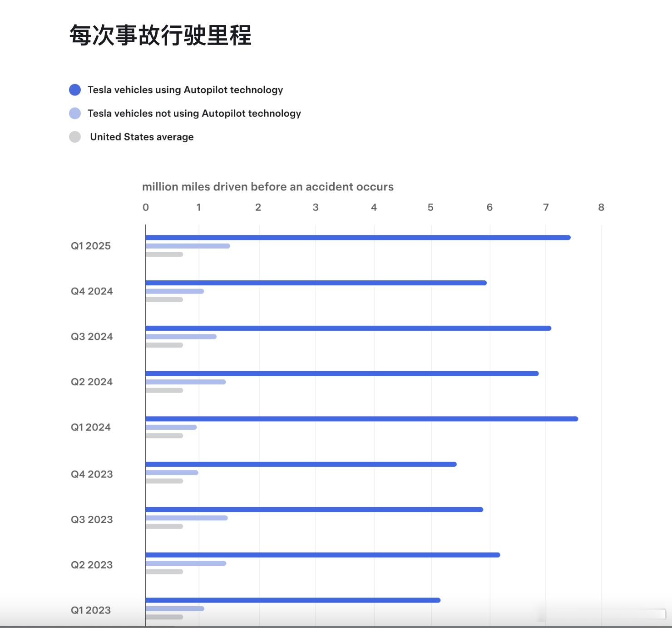The width and height of the screenshot is (672, 628).
Task: Click the Q4 2024 gray US average bar
Action: coord(164,299)
